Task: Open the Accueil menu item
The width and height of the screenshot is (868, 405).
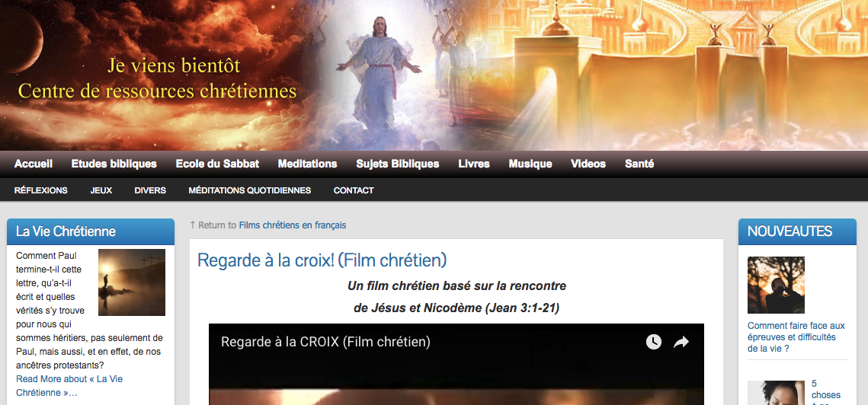Action: point(34,164)
